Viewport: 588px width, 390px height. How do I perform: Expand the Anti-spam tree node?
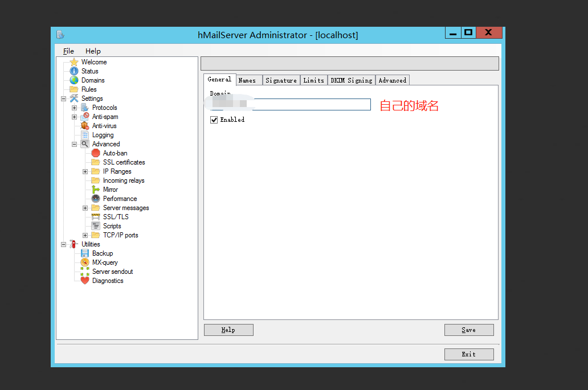74,117
